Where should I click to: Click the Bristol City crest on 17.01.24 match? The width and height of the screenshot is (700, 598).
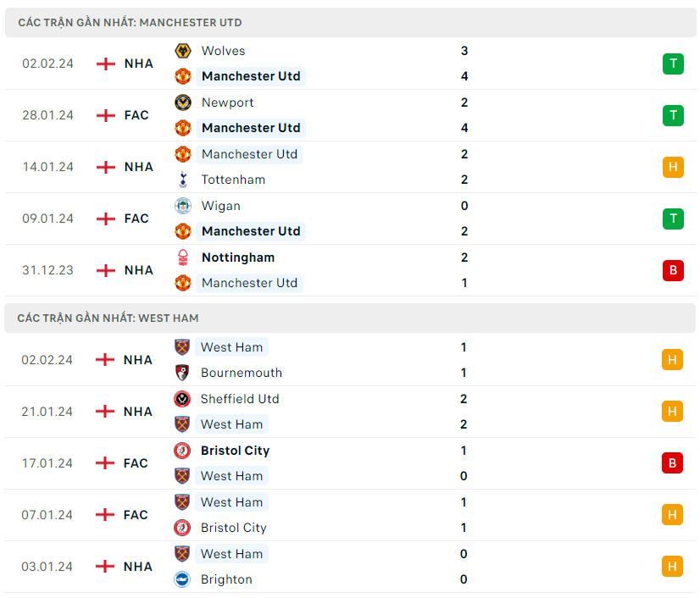182,451
